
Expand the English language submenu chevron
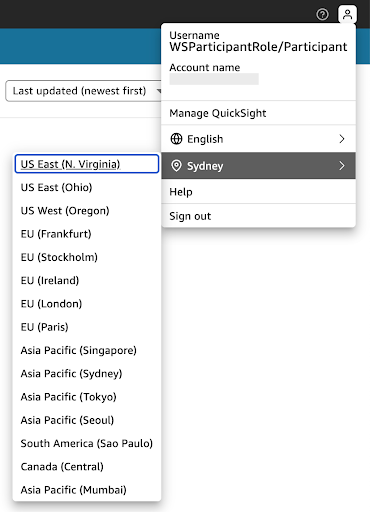coord(342,139)
